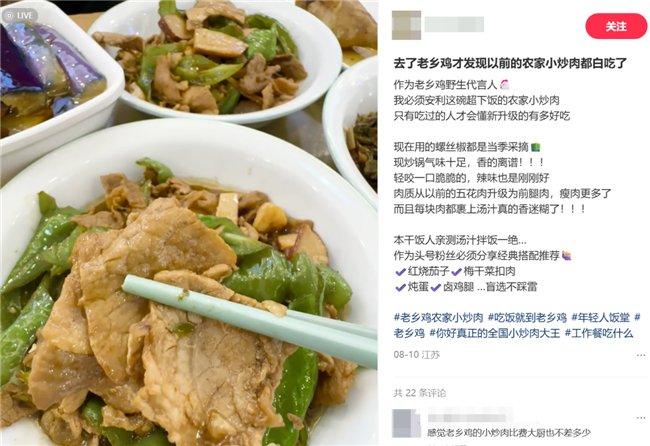Open the post's three-dot more menu
Screen dimensions: 650x446
pyautogui.click(x=641, y=355)
